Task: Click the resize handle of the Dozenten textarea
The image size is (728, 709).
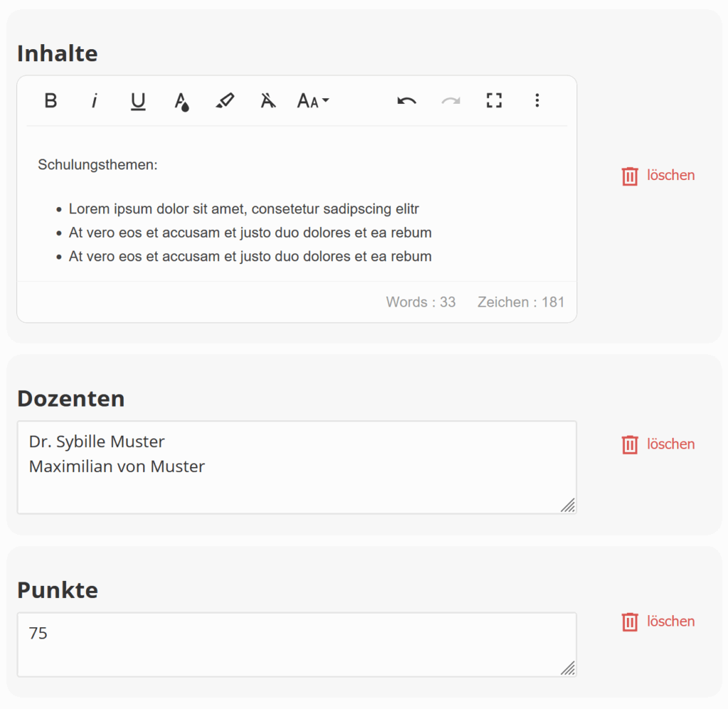Action: 567,505
